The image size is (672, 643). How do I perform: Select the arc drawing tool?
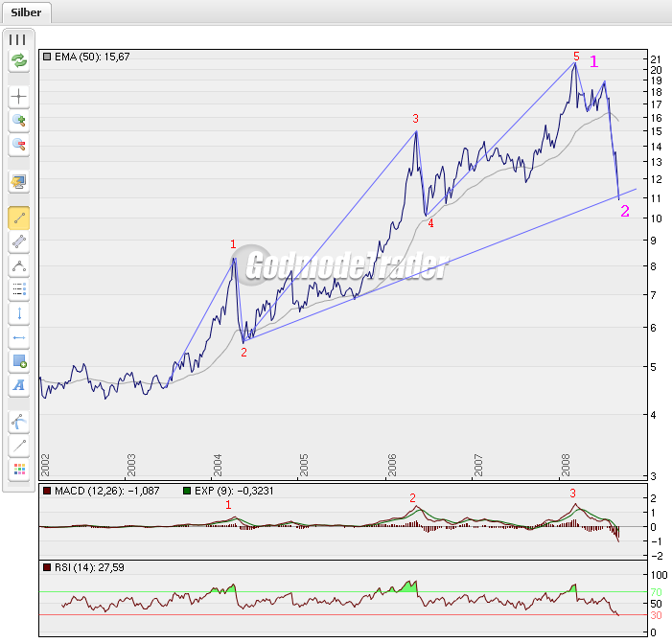coord(18,421)
